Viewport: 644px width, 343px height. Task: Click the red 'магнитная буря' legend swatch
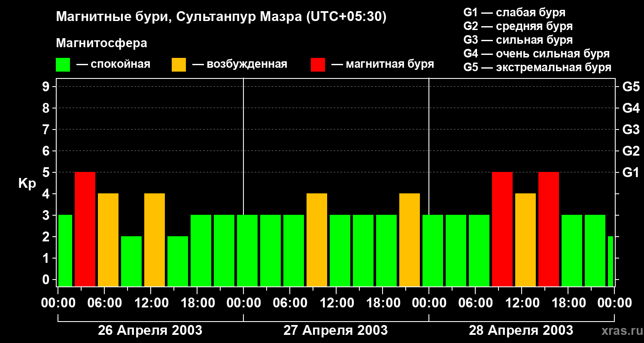click(318, 65)
